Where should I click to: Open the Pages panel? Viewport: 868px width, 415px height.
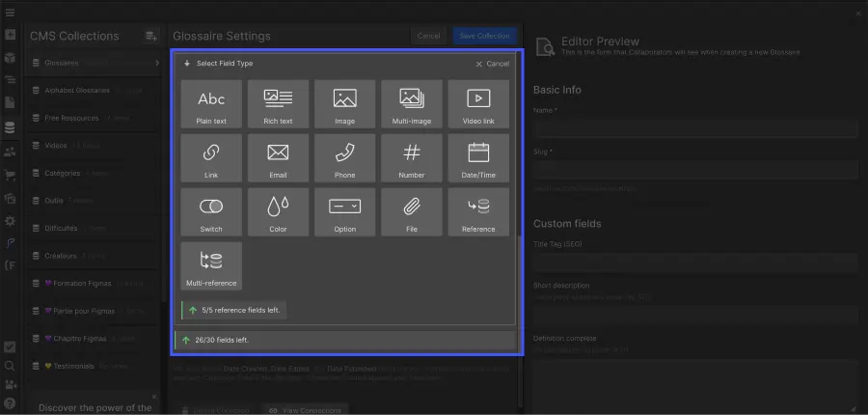click(x=10, y=103)
